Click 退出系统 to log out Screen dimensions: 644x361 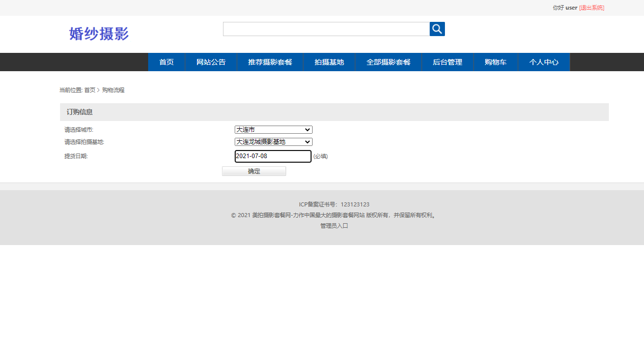pyautogui.click(x=592, y=8)
